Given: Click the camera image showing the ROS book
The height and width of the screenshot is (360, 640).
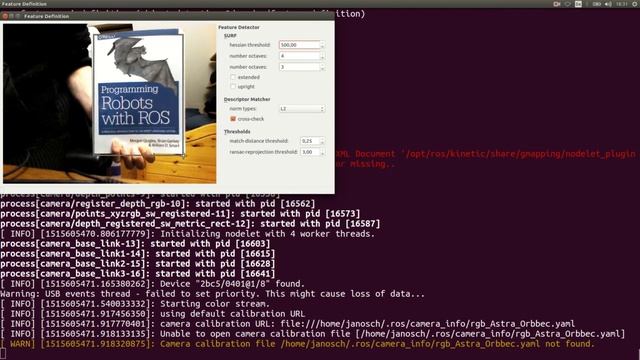Looking at the screenshot, I should (x=109, y=103).
